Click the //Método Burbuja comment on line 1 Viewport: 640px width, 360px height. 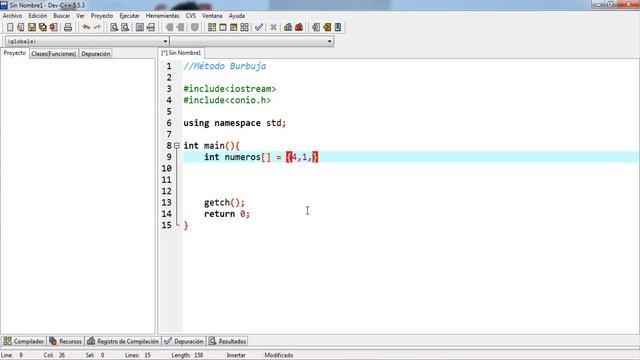point(225,66)
